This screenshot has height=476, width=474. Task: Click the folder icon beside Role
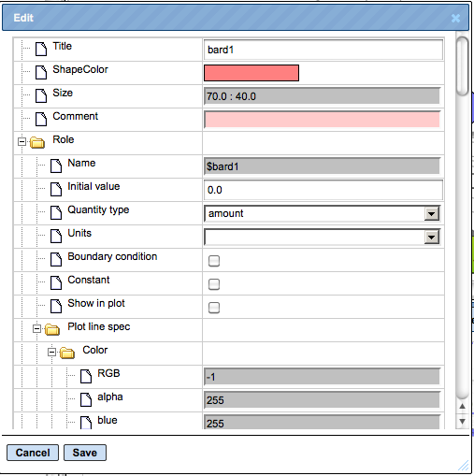click(x=37, y=142)
